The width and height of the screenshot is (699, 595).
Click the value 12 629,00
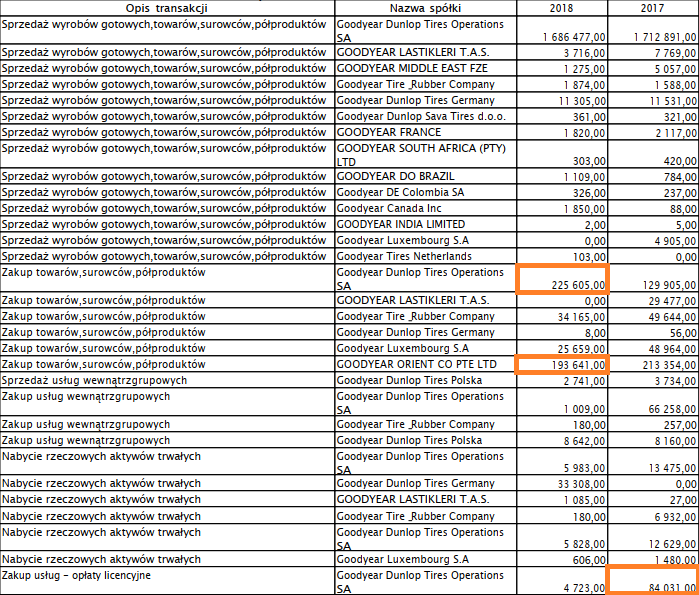673,544
